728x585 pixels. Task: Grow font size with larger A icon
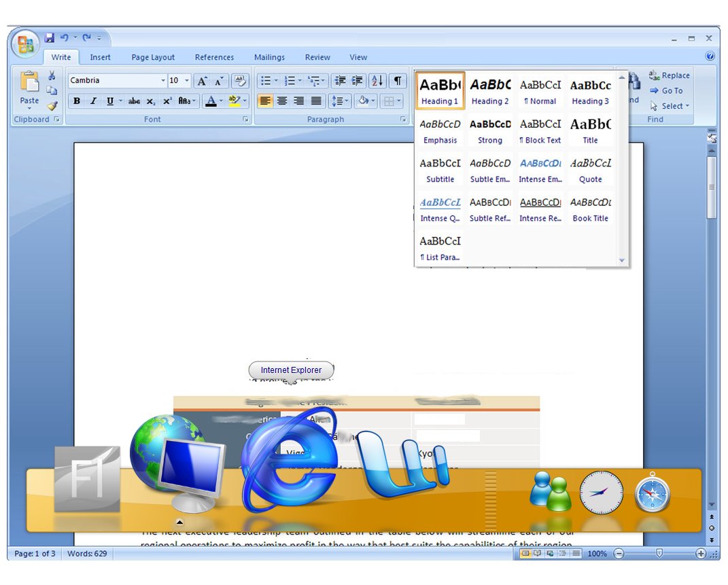pos(202,81)
